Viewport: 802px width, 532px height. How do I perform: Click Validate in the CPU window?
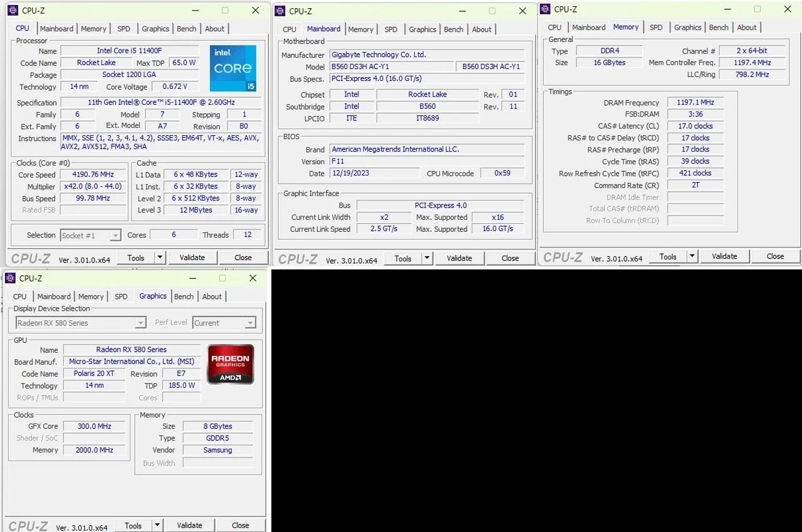(192, 258)
